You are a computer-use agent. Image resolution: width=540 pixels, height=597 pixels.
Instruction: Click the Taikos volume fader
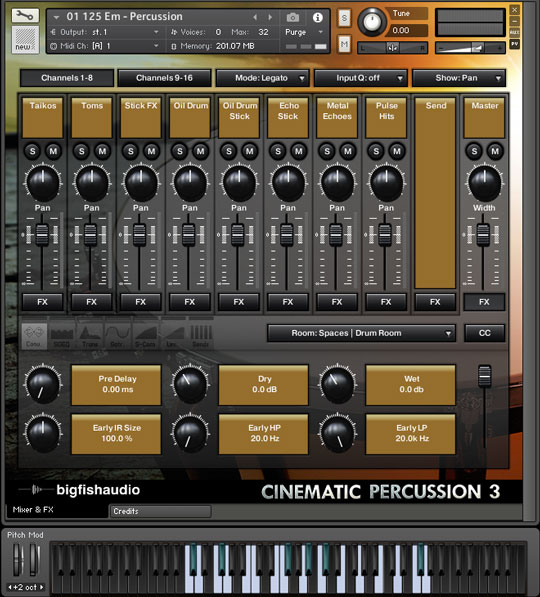(x=42, y=235)
